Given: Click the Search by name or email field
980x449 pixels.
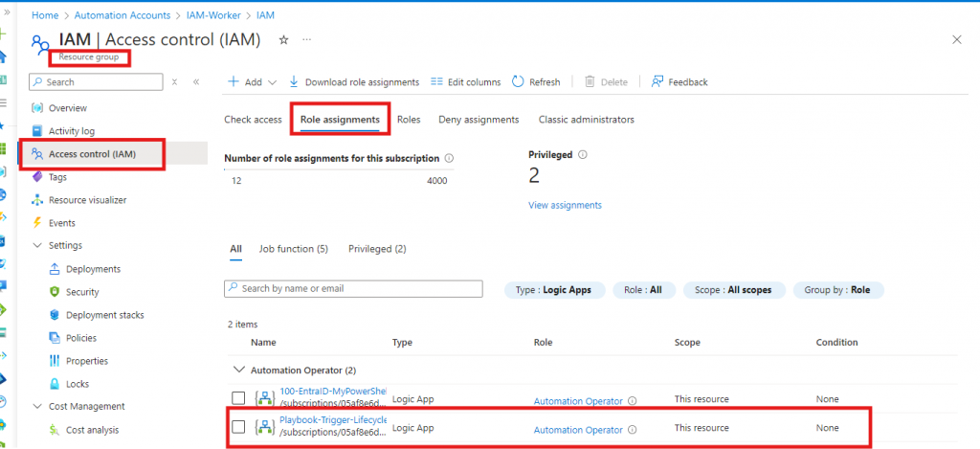Looking at the screenshot, I should pyautogui.click(x=353, y=288).
